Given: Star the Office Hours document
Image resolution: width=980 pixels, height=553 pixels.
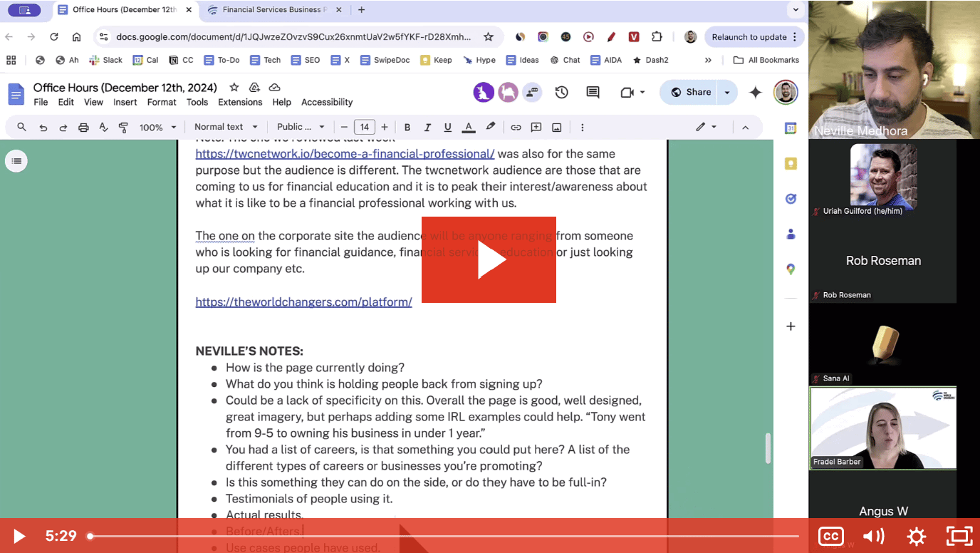Looking at the screenshot, I should point(234,87).
